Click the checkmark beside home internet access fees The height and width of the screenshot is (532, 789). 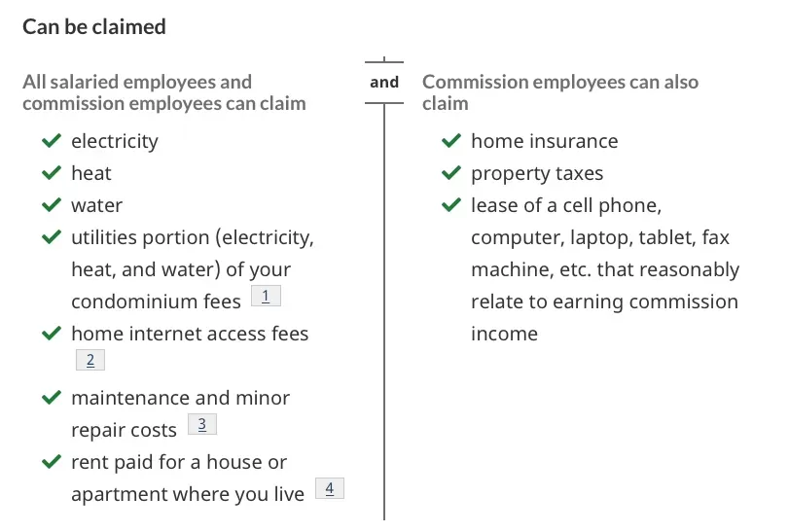(52, 333)
